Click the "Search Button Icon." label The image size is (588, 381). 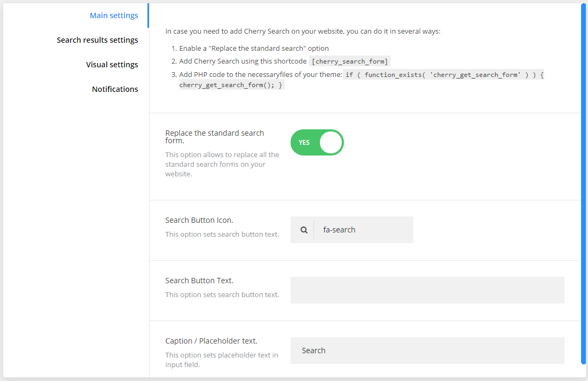(199, 220)
